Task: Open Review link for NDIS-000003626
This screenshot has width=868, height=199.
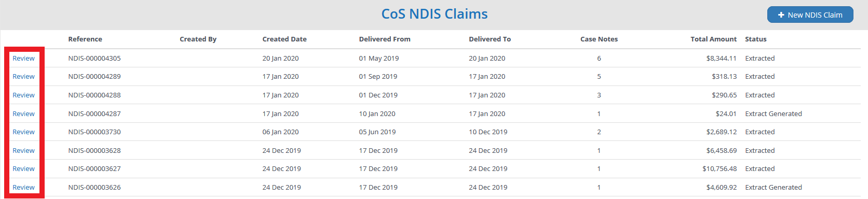Action: (24, 188)
